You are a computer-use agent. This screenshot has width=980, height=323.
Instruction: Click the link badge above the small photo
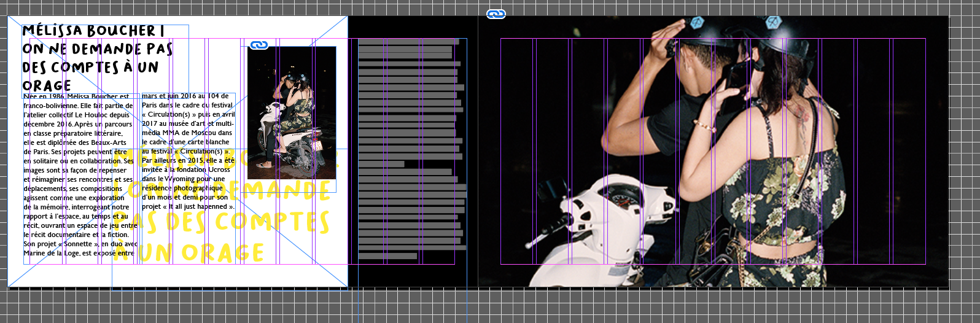click(259, 45)
